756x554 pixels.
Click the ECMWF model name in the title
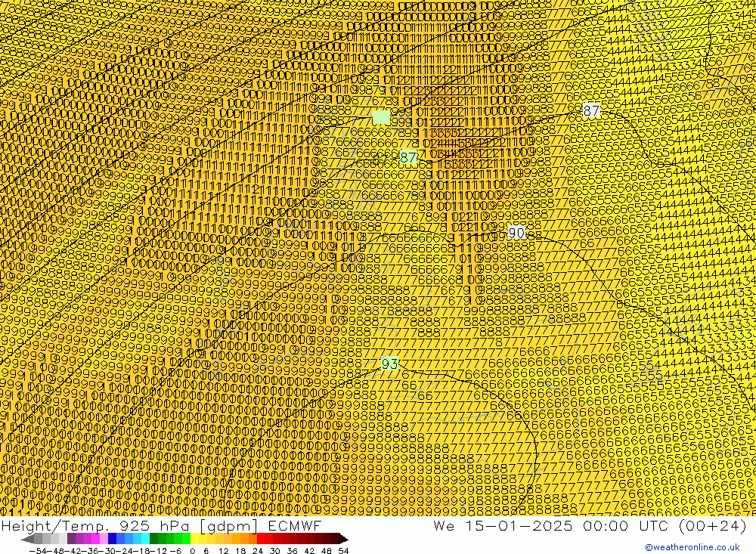pyautogui.click(x=295, y=525)
